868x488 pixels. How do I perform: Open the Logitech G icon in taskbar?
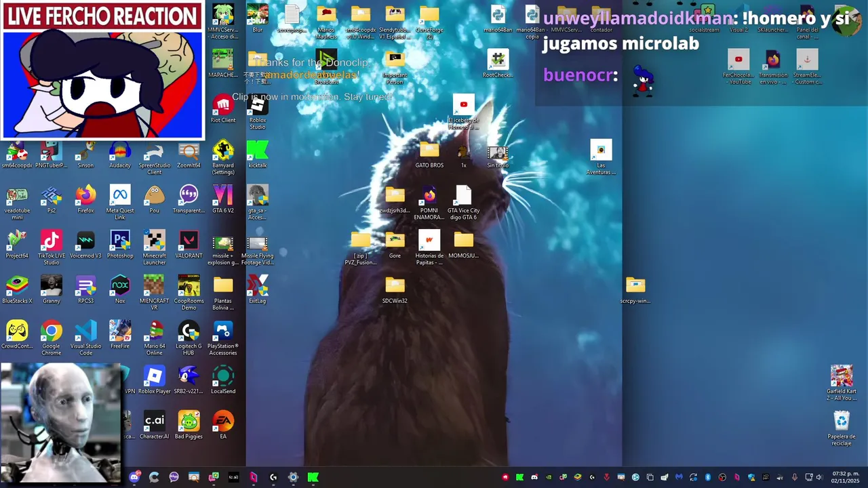273,477
